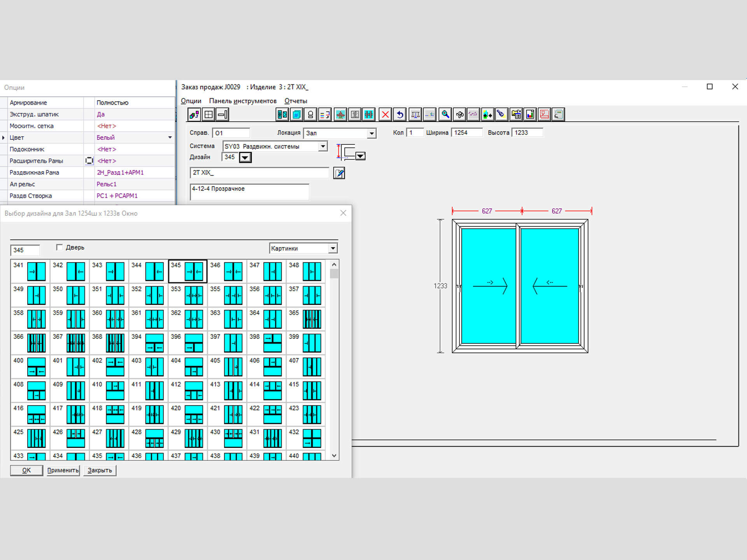Click the Закрыть button
Screen dimensions: 747x560
pyautogui.click(x=100, y=470)
